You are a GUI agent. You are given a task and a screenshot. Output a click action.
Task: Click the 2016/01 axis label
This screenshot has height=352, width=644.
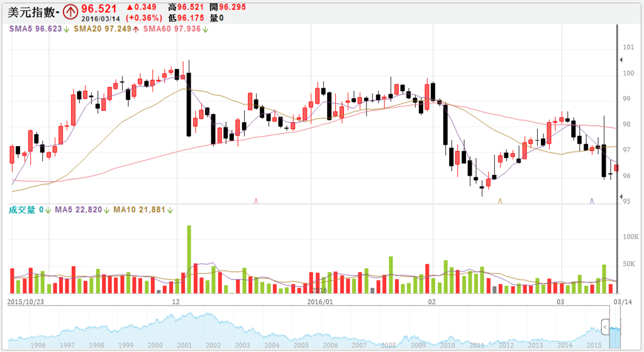(320, 302)
